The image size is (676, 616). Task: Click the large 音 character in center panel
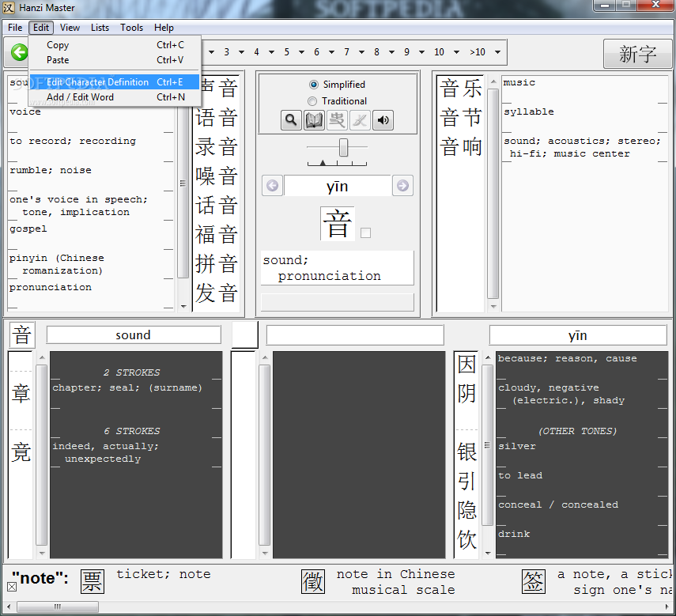pos(337,223)
